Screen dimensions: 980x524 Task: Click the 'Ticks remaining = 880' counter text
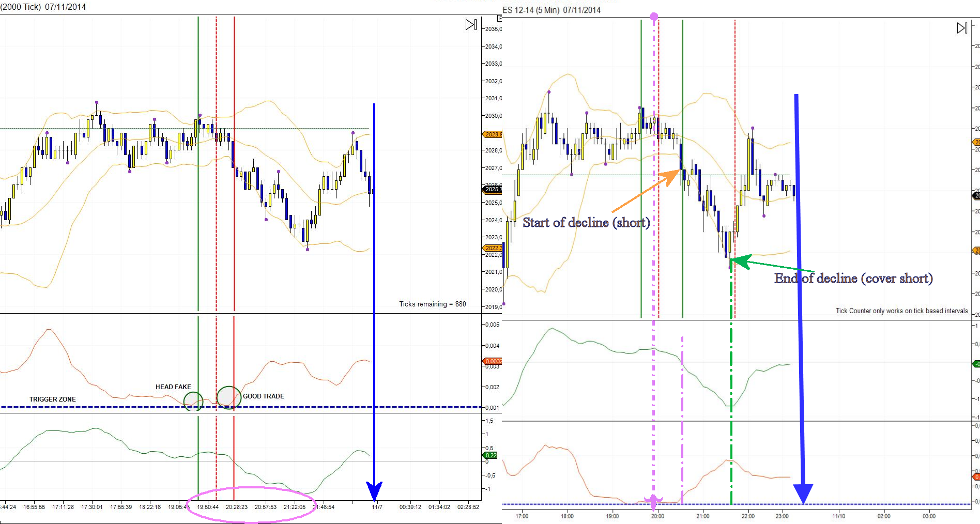(433, 304)
